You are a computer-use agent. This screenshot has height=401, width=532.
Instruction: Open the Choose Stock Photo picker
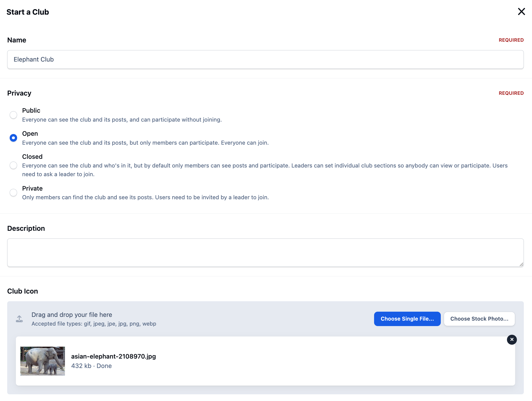click(x=479, y=319)
